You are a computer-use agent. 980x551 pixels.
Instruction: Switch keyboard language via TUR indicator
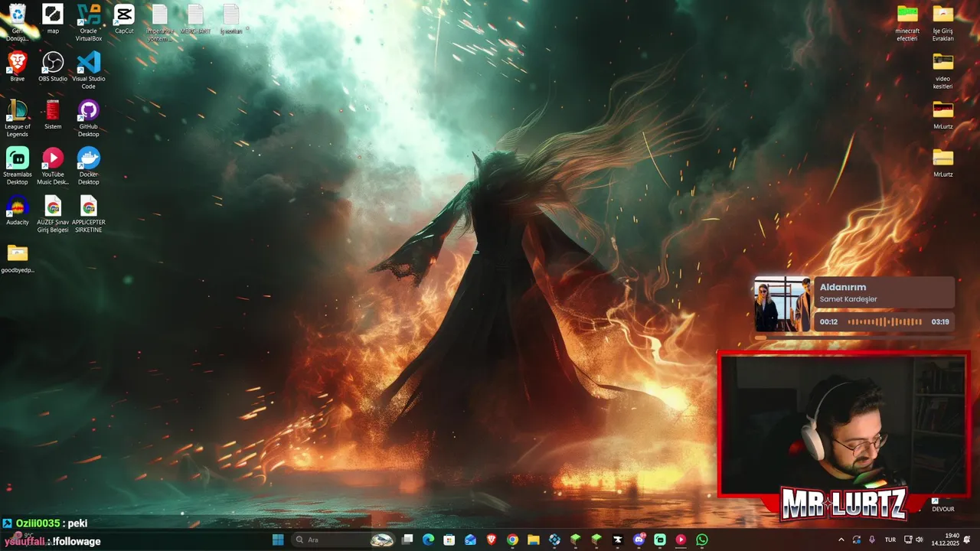pyautogui.click(x=890, y=540)
